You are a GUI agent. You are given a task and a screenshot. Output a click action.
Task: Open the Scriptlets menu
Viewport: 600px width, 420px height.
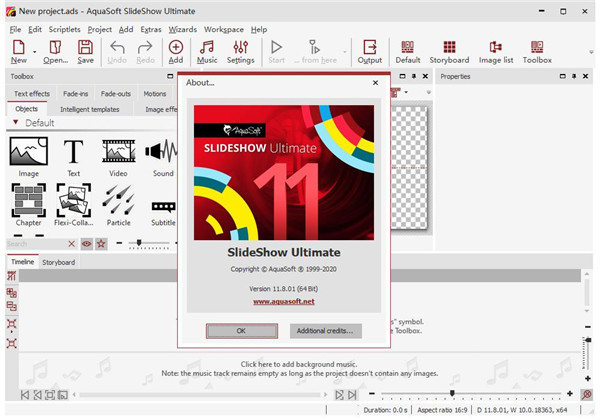64,29
